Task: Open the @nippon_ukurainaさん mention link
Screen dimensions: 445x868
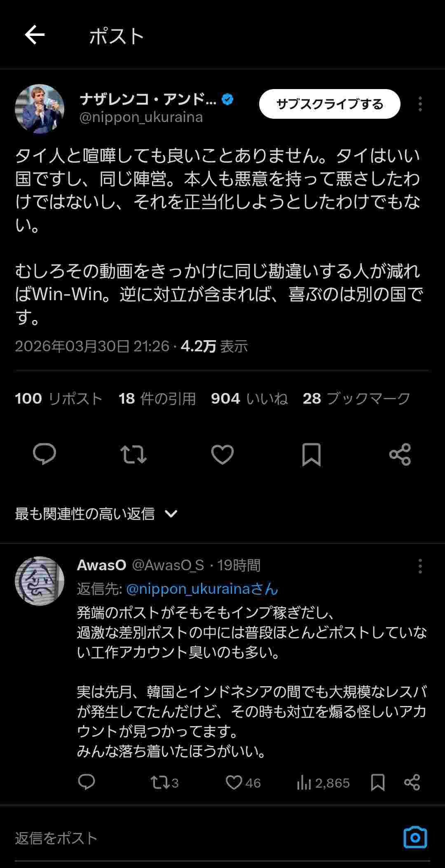Action: pyautogui.click(x=202, y=589)
